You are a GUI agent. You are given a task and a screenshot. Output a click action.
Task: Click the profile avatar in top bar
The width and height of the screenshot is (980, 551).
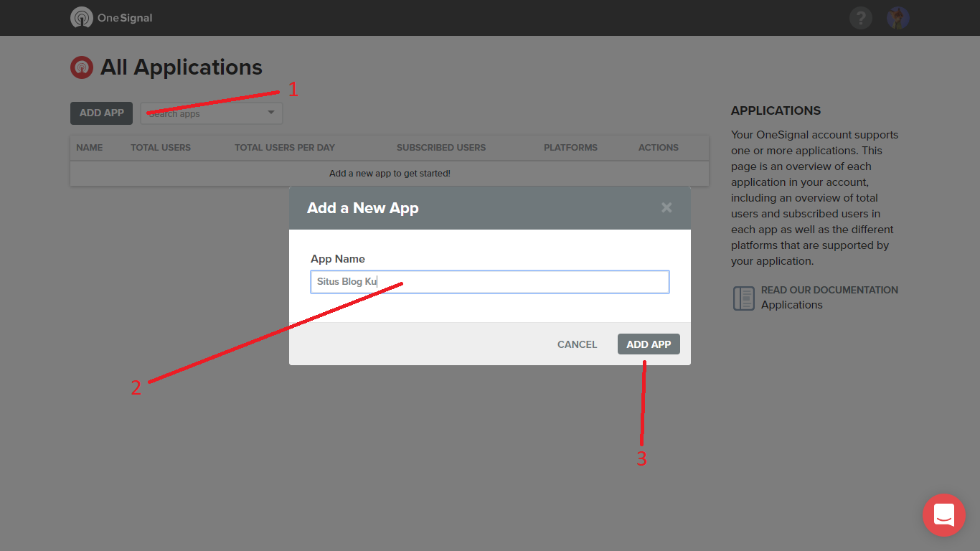click(x=897, y=17)
